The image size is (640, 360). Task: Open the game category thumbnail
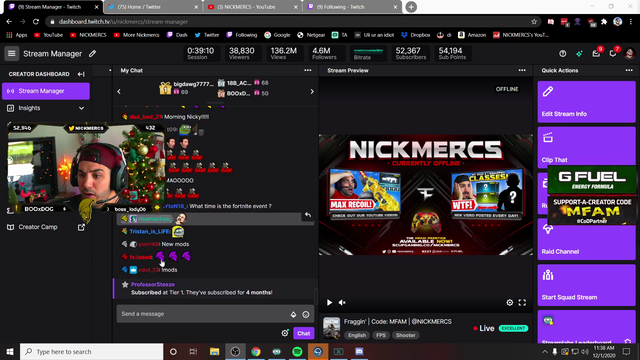coord(331,328)
